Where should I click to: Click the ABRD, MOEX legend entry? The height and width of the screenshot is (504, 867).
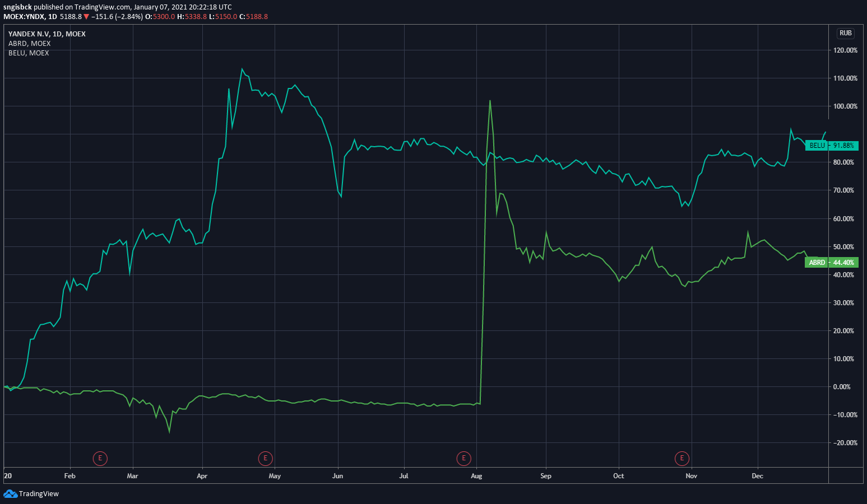30,44
